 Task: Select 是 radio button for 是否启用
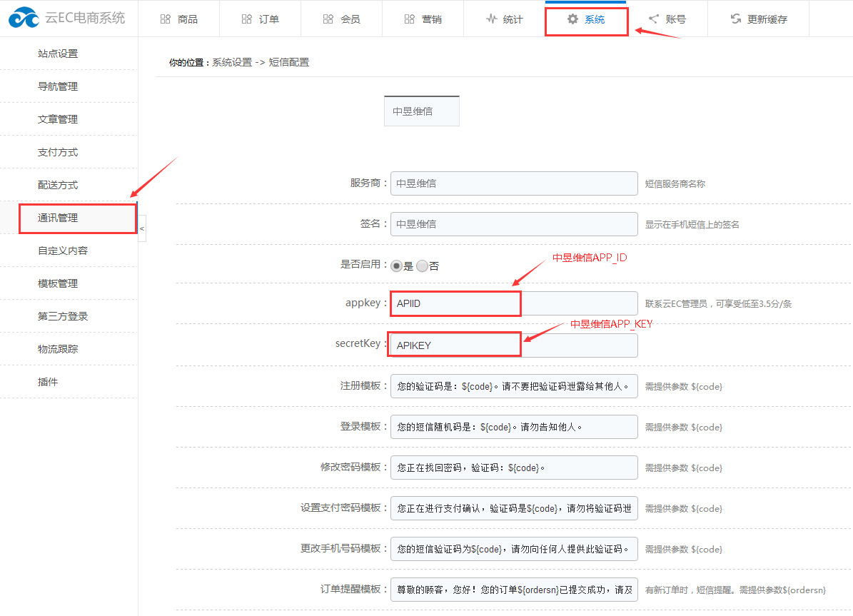point(396,266)
